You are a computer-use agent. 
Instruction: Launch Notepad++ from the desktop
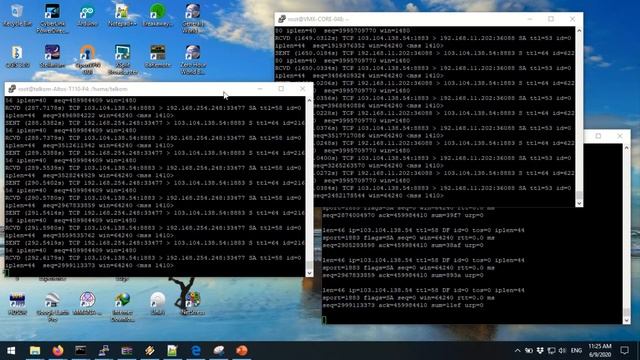122,15
